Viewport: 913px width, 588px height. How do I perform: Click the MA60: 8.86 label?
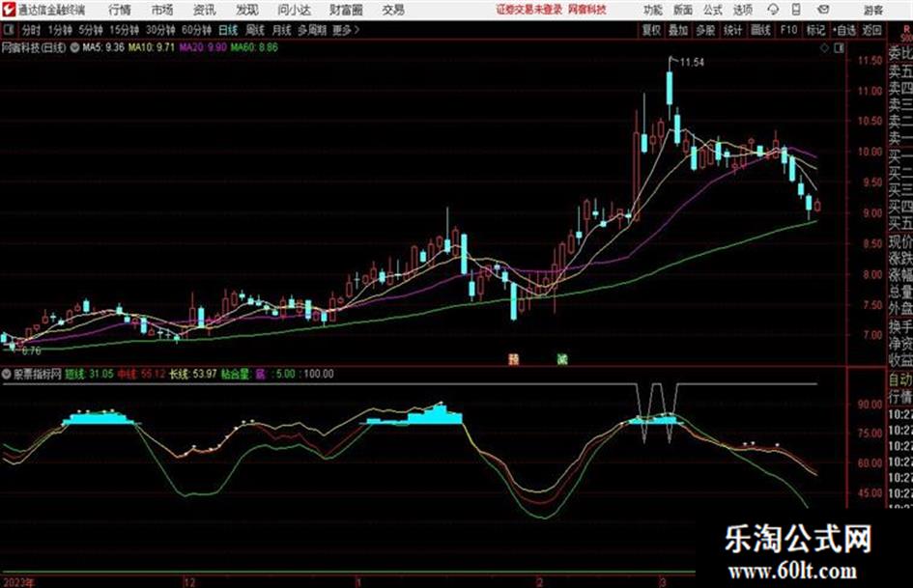254,47
